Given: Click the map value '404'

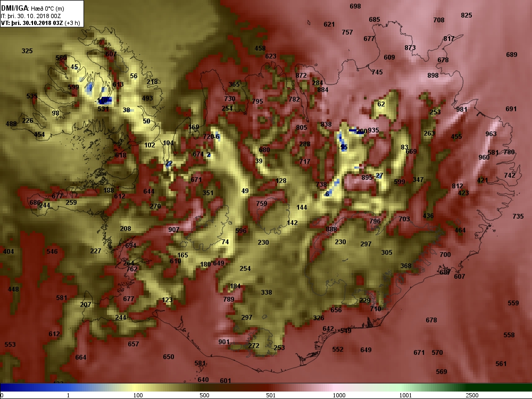Looking at the screenshot, I should click(9, 252).
